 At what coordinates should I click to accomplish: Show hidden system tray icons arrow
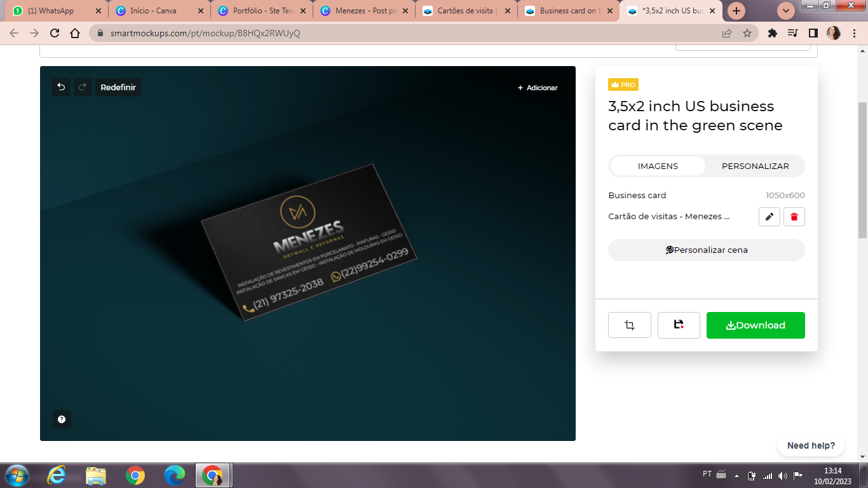click(737, 475)
